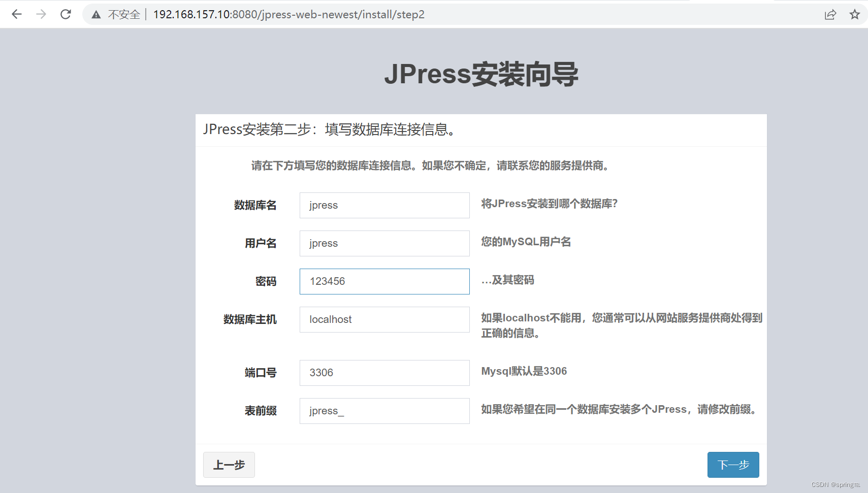Viewport: 868px width, 493px height.
Task: Click the instruction line 请在下方填写您的数据库连接信息
Action: point(431,166)
